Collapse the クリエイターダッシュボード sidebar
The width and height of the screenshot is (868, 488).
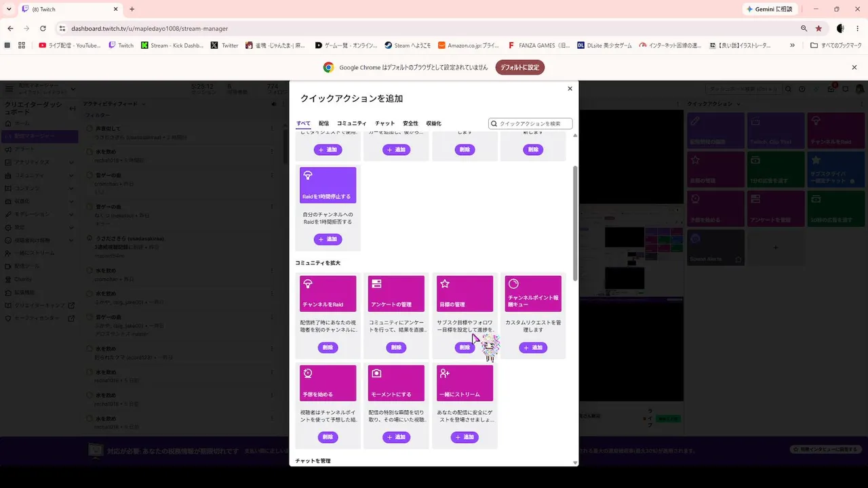pyautogui.click(x=73, y=108)
